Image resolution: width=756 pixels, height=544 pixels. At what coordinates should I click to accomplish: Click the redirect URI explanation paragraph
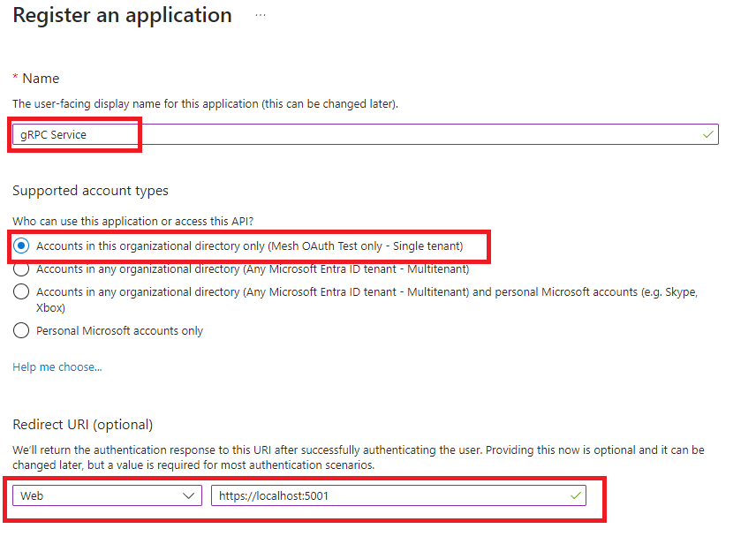coord(358,457)
